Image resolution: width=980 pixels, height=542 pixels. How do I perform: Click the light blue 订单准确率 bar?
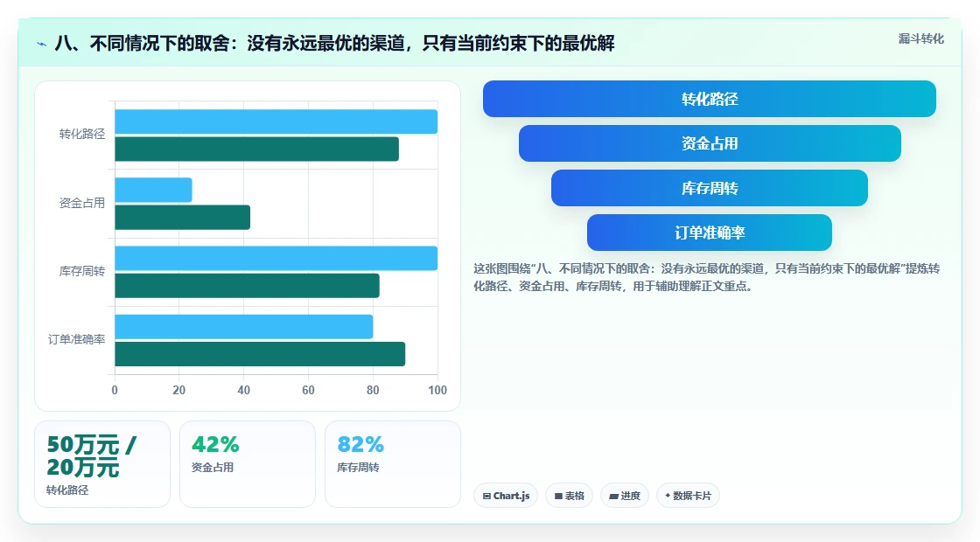click(244, 327)
